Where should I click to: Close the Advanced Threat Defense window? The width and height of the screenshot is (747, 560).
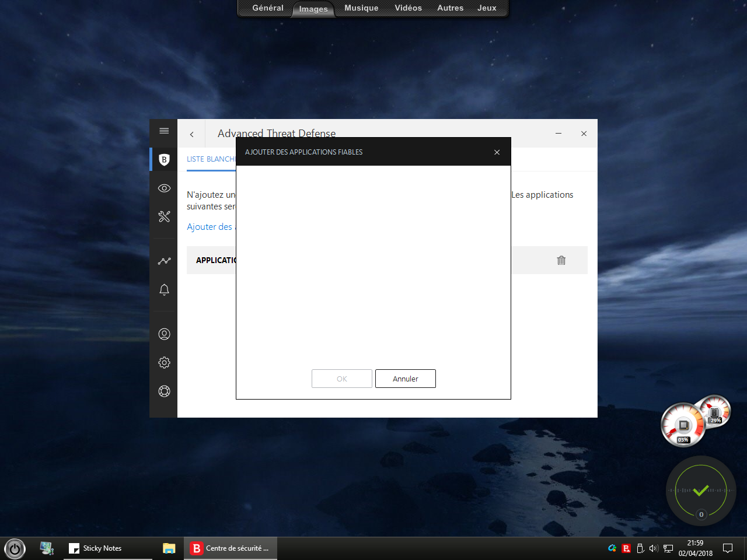(x=584, y=134)
